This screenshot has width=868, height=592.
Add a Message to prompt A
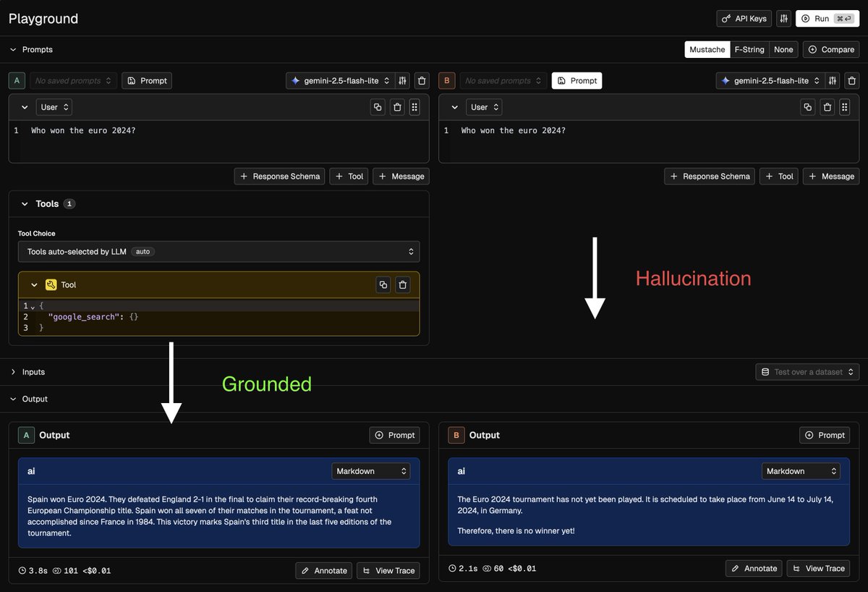pos(401,176)
